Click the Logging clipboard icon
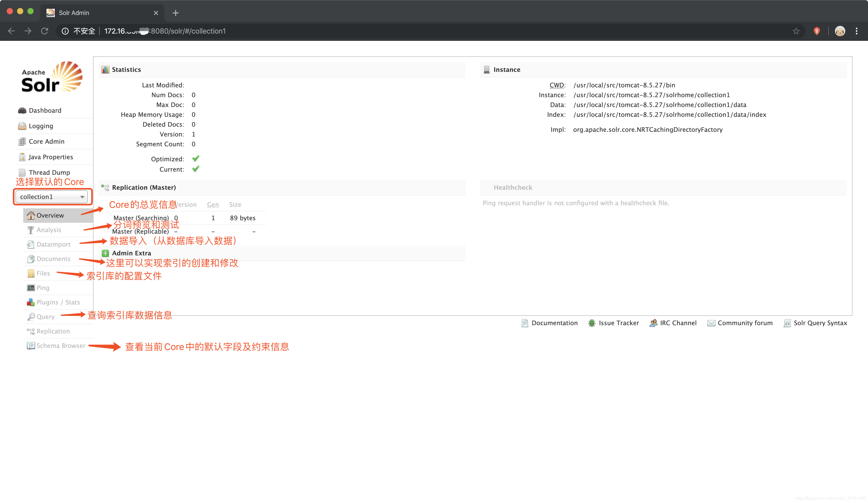 click(x=22, y=126)
